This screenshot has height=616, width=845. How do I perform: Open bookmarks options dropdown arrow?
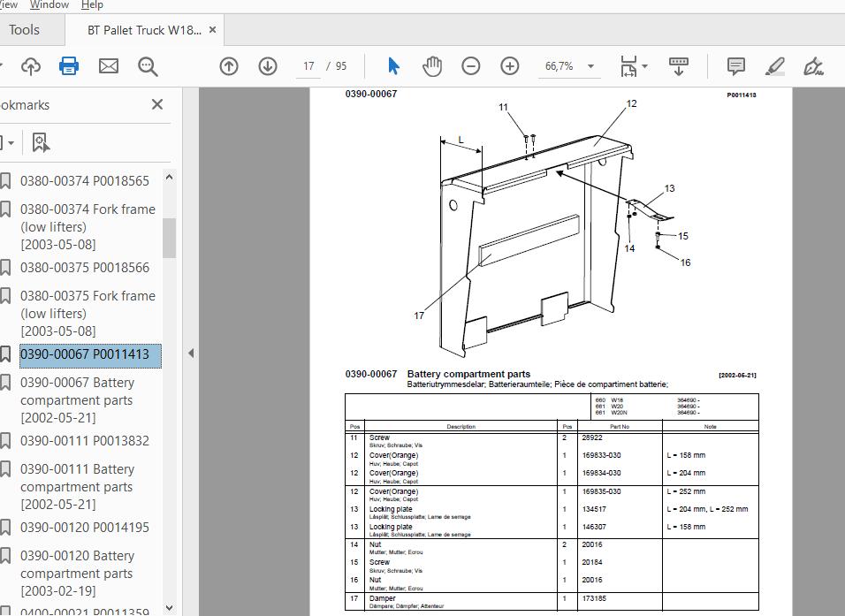[x=11, y=143]
